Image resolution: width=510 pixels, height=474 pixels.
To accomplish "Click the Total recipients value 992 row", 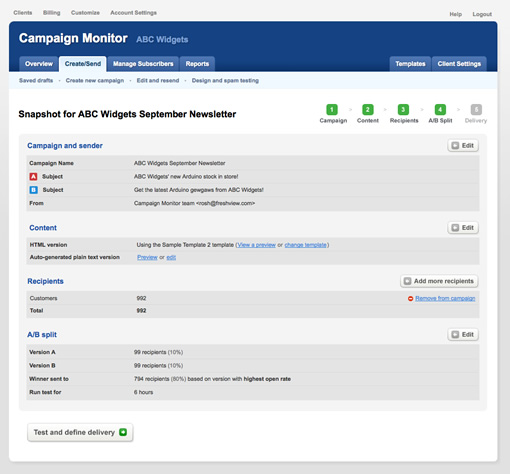I will tap(253, 311).
